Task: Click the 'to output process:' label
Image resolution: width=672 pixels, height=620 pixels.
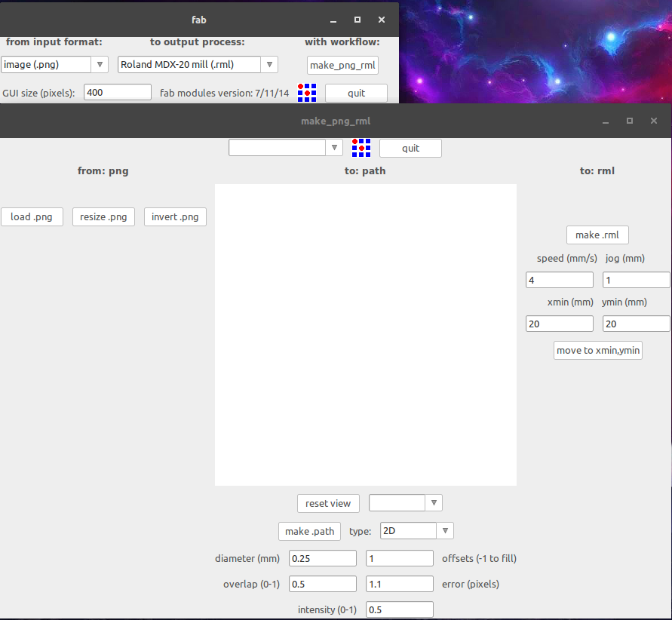Action: (197, 42)
